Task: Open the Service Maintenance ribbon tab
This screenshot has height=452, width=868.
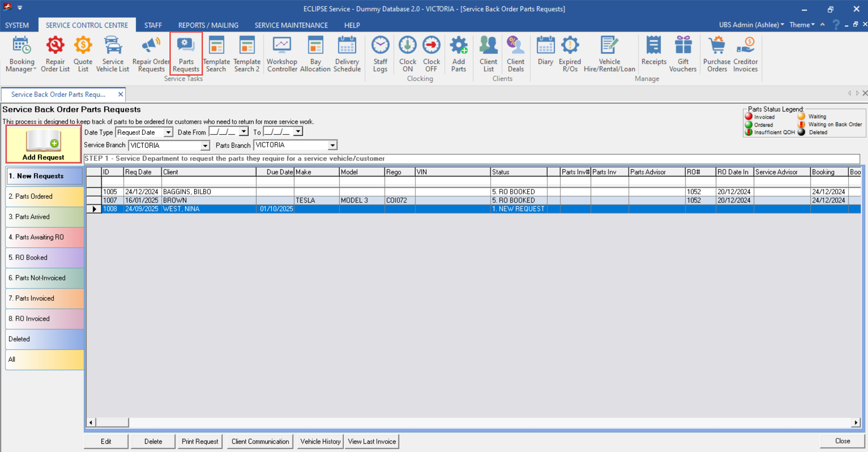Action: pos(291,25)
